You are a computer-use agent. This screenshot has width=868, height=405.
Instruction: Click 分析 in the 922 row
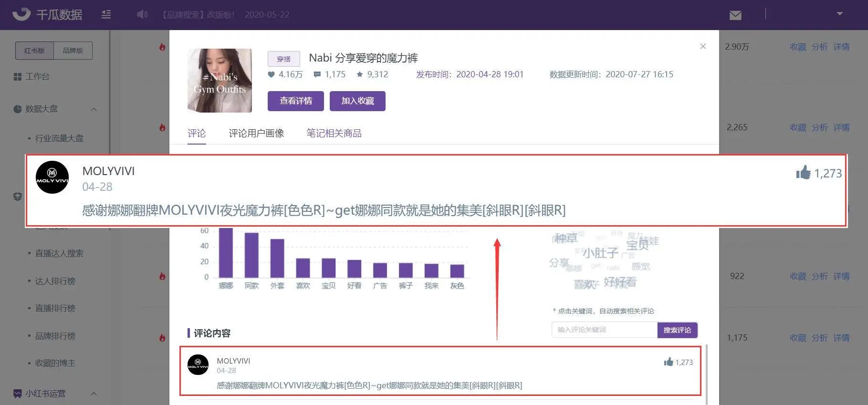pos(820,276)
